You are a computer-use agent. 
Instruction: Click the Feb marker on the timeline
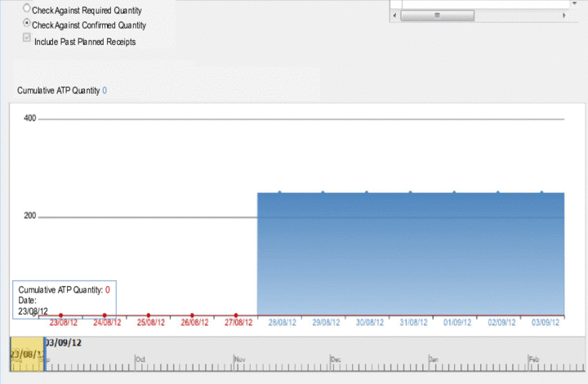[x=533, y=359]
